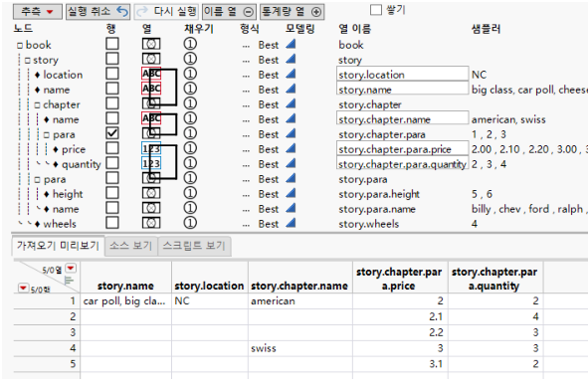
Task: Open the red triangle menu for rows
Action: pyautogui.click(x=23, y=288)
